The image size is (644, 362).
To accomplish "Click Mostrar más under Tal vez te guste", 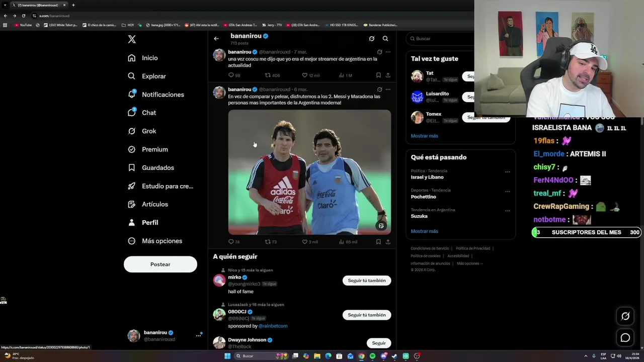I will coord(425,136).
